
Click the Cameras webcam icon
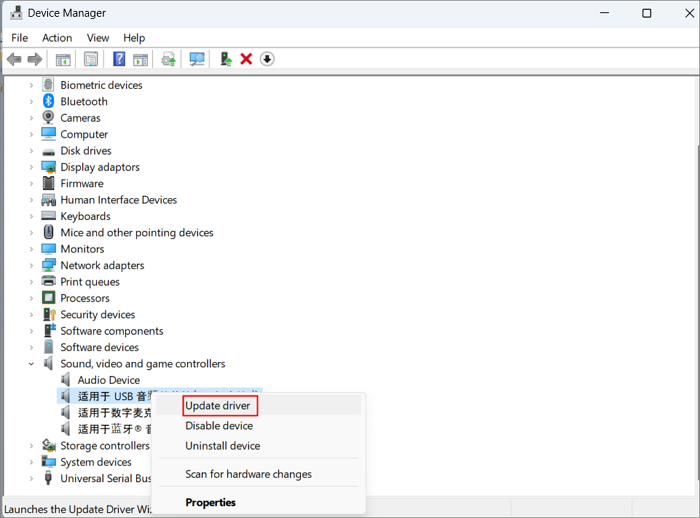point(48,117)
